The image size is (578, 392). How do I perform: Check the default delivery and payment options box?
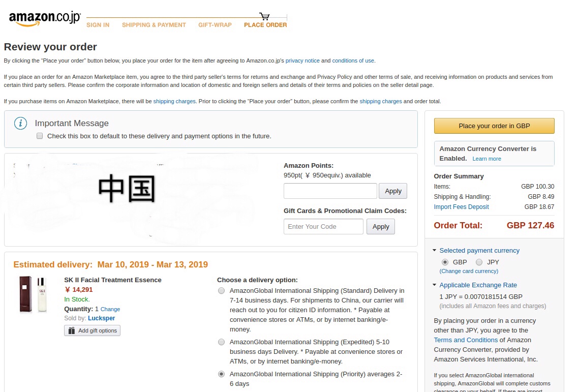pyautogui.click(x=40, y=136)
